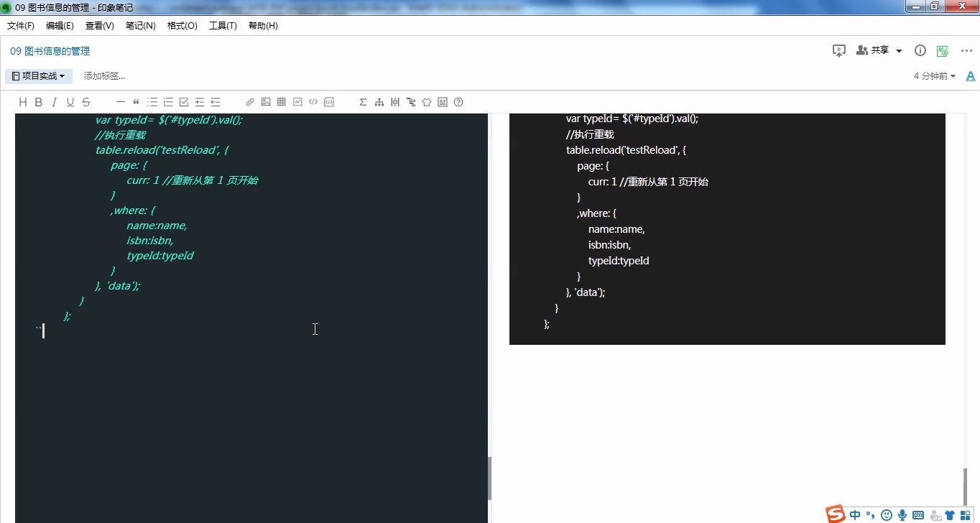The height and width of the screenshot is (523, 980).
Task: Start presentation mode
Action: tap(838, 50)
